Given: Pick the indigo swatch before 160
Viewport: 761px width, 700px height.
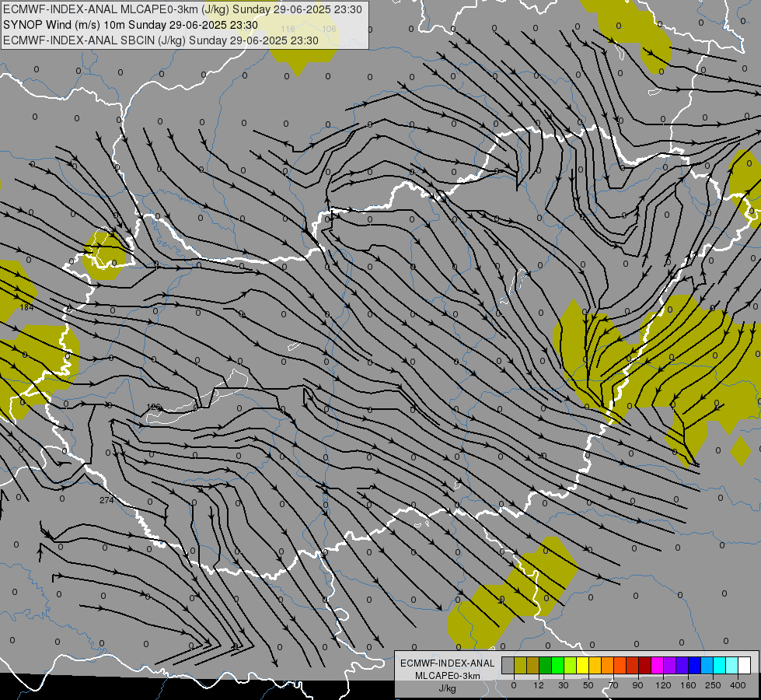Looking at the screenshot, I should click(682, 665).
